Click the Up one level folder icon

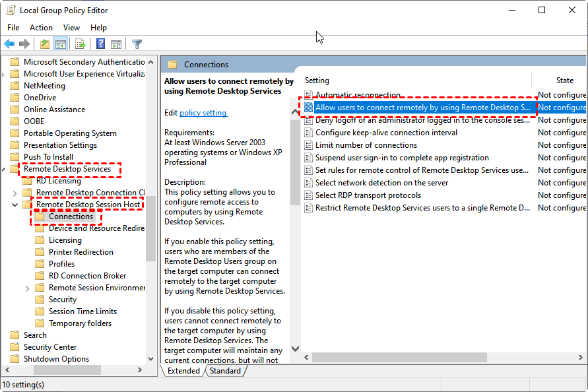pyautogui.click(x=45, y=44)
